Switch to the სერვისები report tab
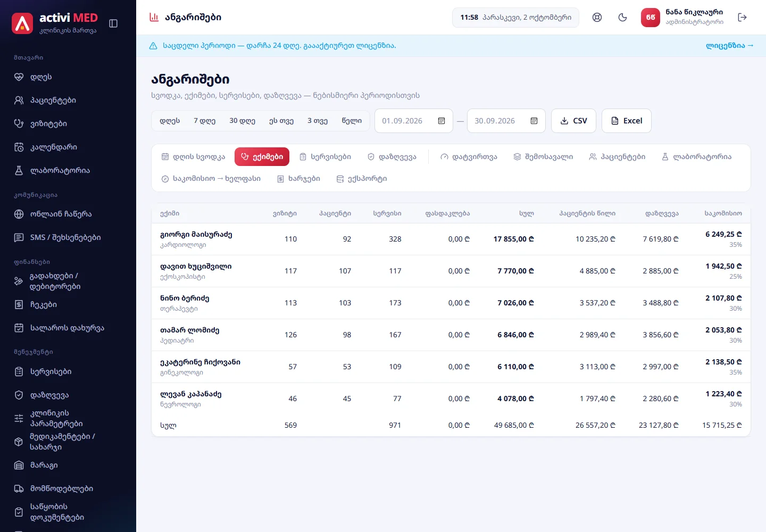The height and width of the screenshot is (532, 766). pyautogui.click(x=325, y=157)
